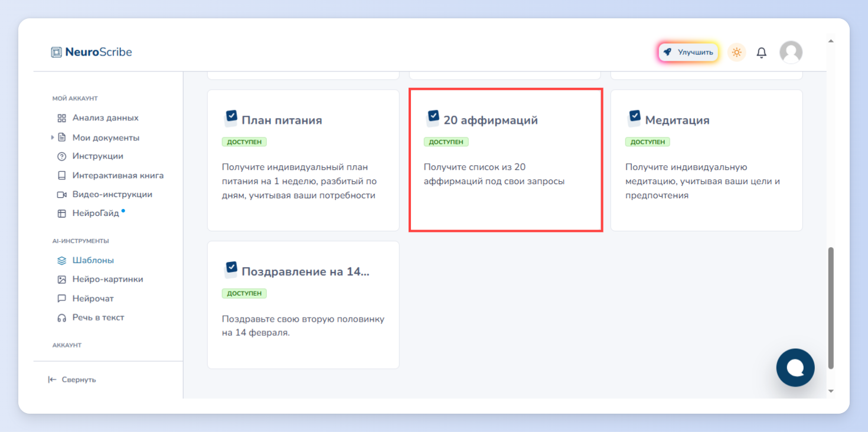Screen dimensions: 868x432
Task: Click the МОЙ АККАУНТ section heading
Action: 75,99
